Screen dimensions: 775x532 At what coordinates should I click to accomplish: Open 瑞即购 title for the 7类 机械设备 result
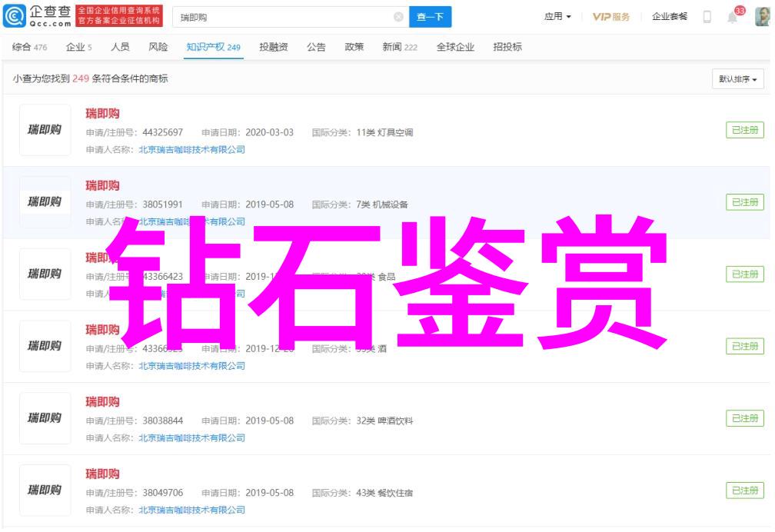pyautogui.click(x=102, y=186)
